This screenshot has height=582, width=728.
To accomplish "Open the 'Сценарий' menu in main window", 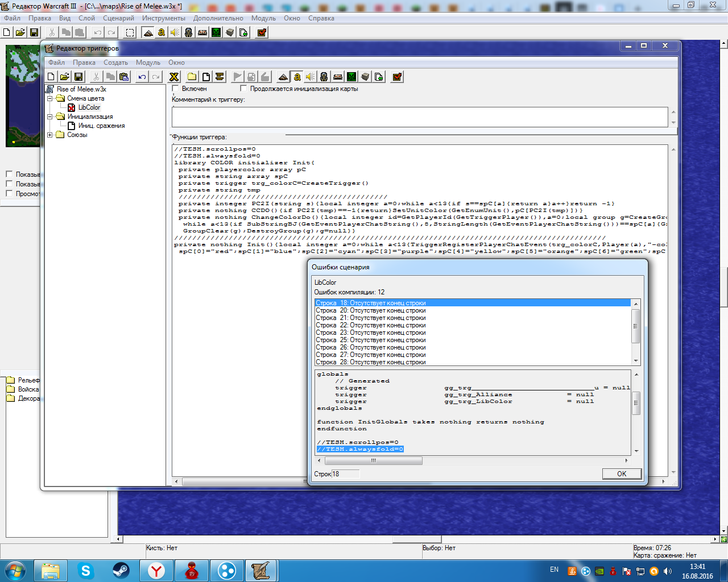I will [118, 18].
